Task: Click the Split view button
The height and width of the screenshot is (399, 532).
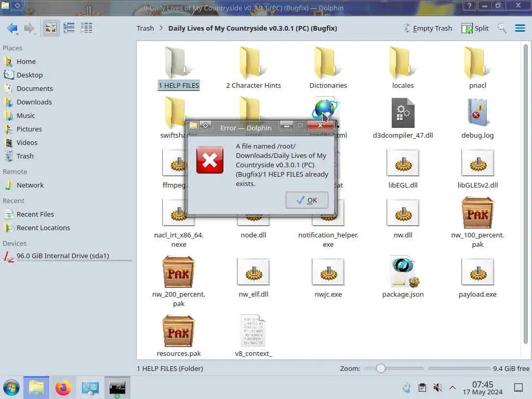Action: click(x=475, y=29)
